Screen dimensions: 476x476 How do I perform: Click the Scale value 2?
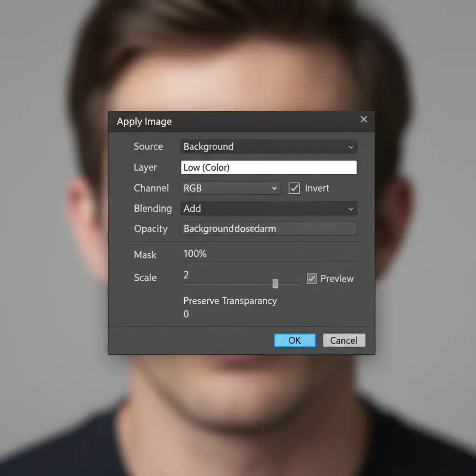[186, 275]
